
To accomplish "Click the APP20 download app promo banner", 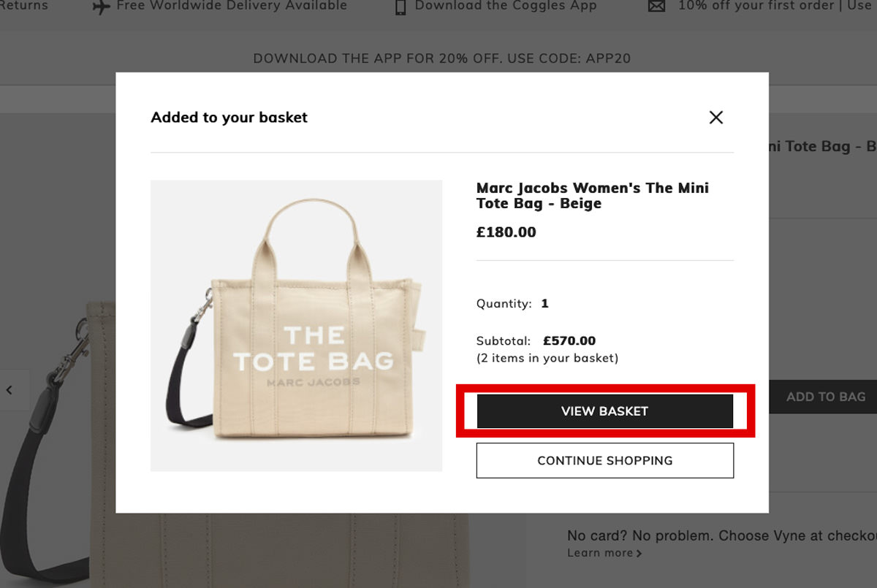I will [441, 58].
